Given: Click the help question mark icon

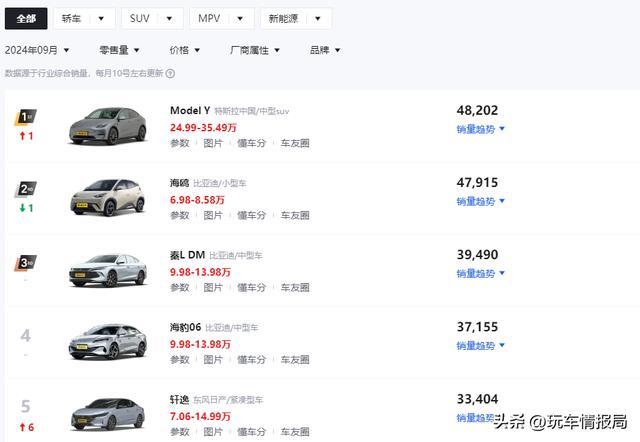Looking at the screenshot, I should [x=171, y=73].
